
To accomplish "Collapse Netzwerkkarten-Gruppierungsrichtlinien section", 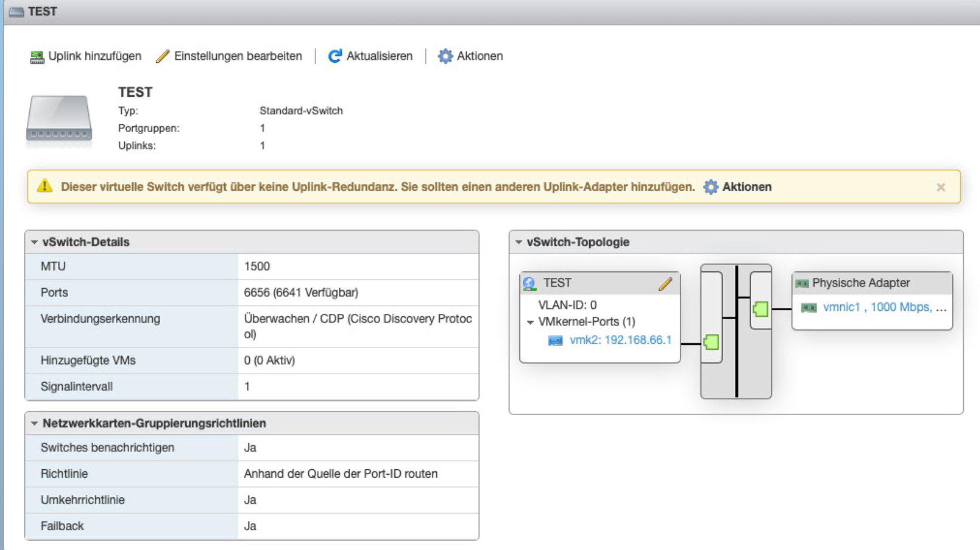I will click(35, 423).
